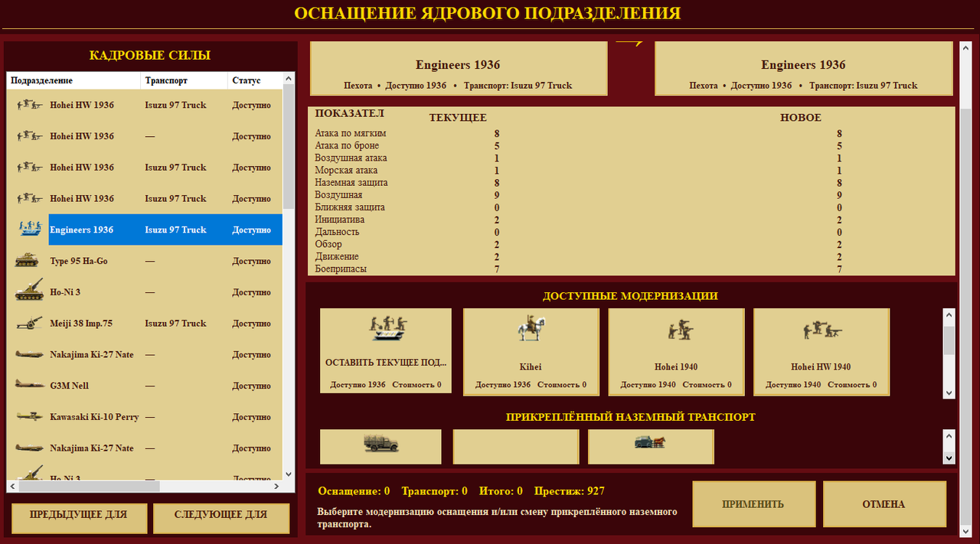Screen dimensions: 980x544
Task: Click unit list scroll-up arrow
Action: pos(289,79)
